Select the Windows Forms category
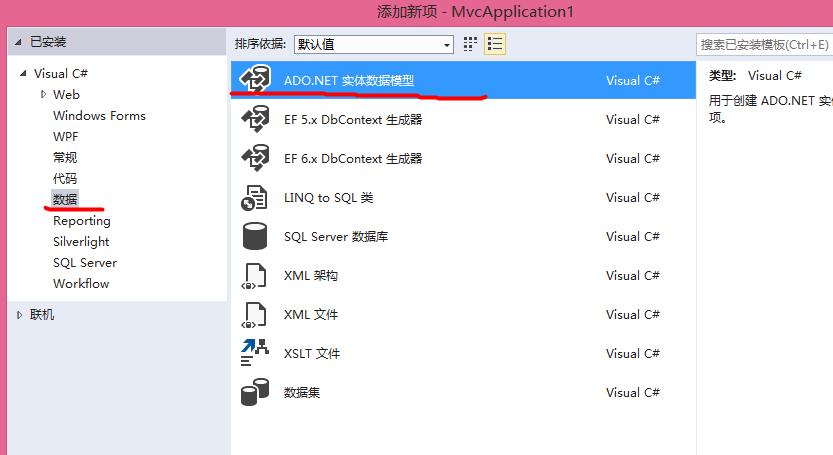This screenshot has height=455, width=833. [x=99, y=115]
